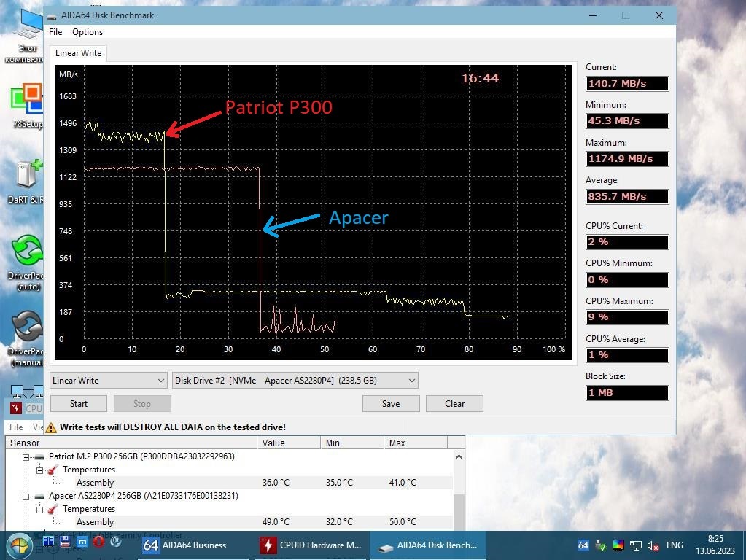The height and width of the screenshot is (560, 746).
Task: Click the Patriot Assembly value 36.0 °C
Action: tap(276, 483)
